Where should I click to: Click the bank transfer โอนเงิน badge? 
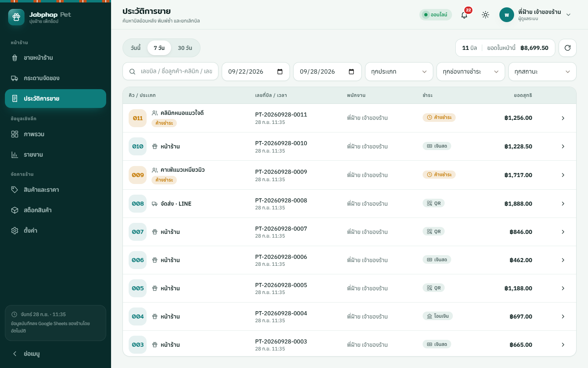tap(438, 316)
